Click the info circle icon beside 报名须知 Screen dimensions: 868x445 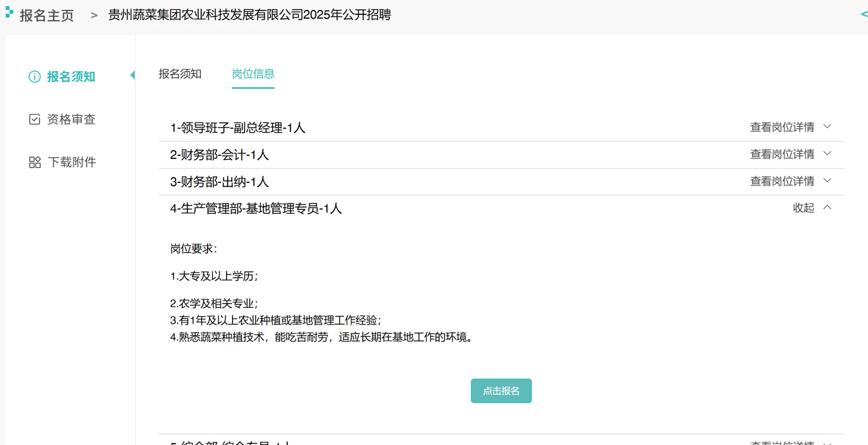[35, 77]
